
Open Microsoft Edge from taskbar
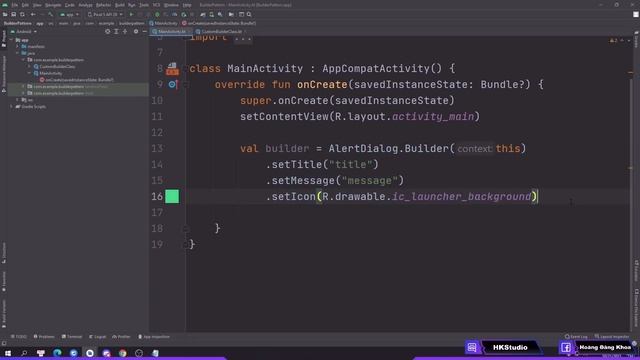tap(57, 353)
